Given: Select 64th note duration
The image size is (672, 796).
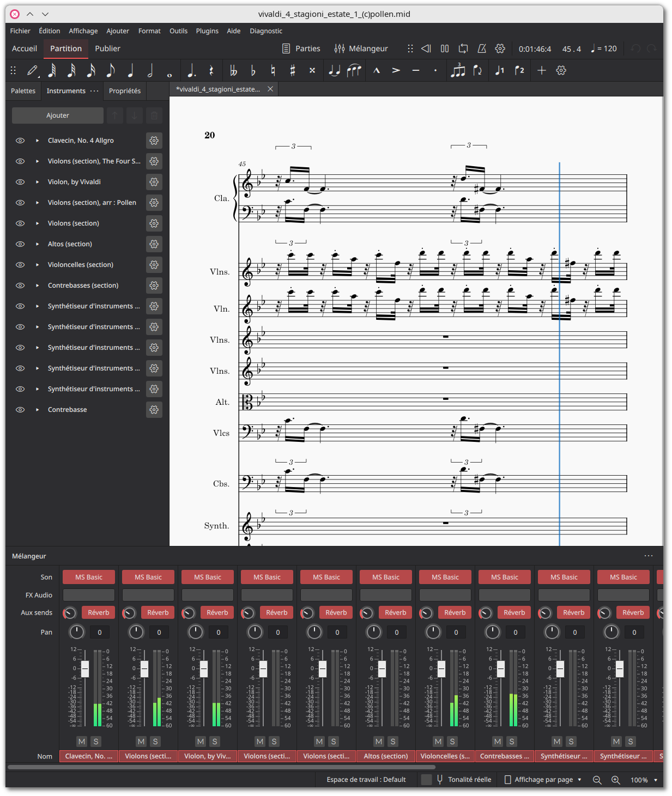Looking at the screenshot, I should click(x=52, y=70).
